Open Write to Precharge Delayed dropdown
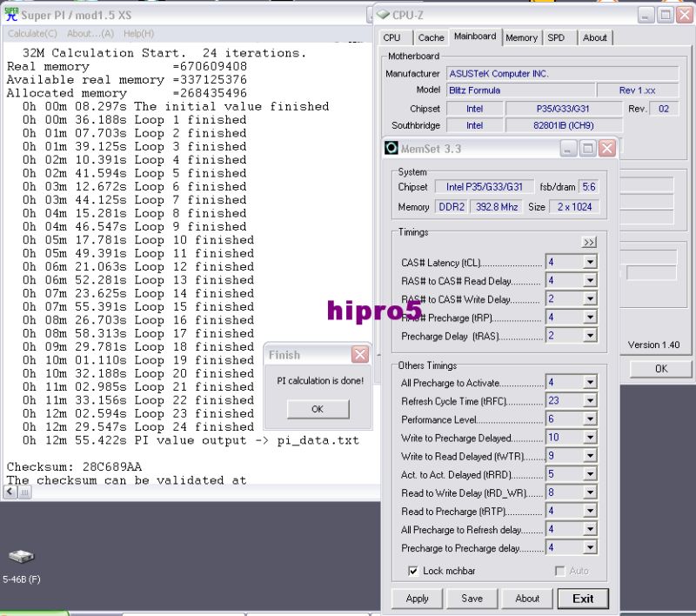Viewport: 696px width, 616px height. click(590, 438)
